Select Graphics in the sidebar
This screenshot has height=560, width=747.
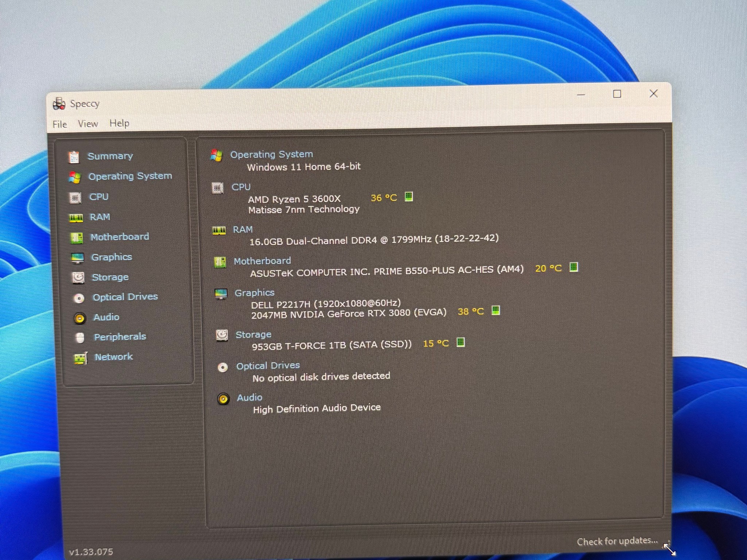click(x=112, y=257)
